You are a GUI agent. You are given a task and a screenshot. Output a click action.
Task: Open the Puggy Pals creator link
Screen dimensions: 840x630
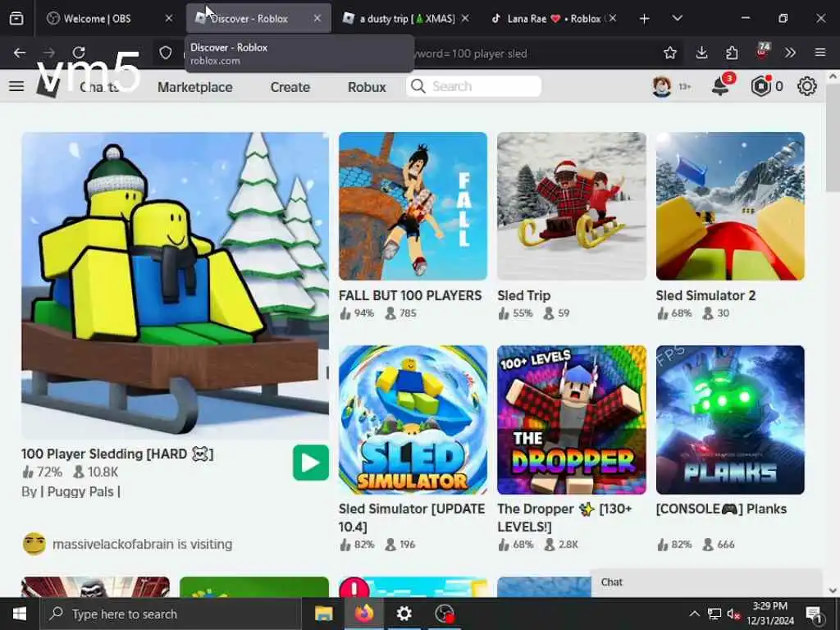coord(80,492)
